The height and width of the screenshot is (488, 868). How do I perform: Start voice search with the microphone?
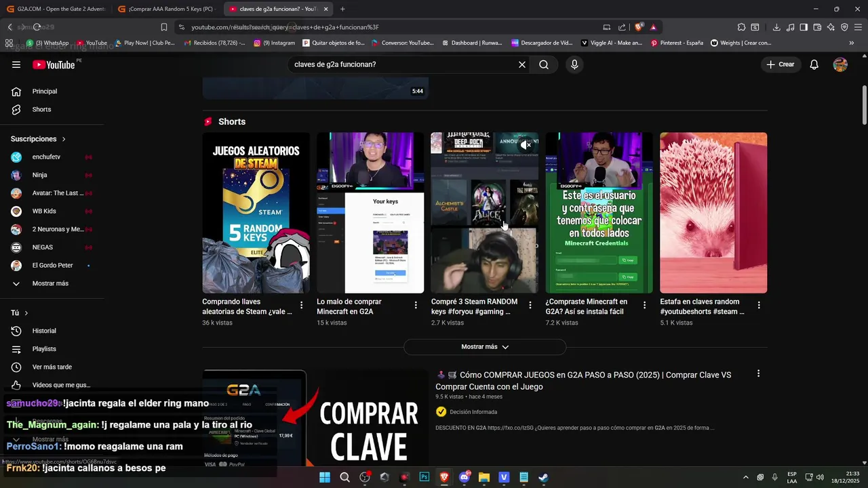tap(574, 64)
